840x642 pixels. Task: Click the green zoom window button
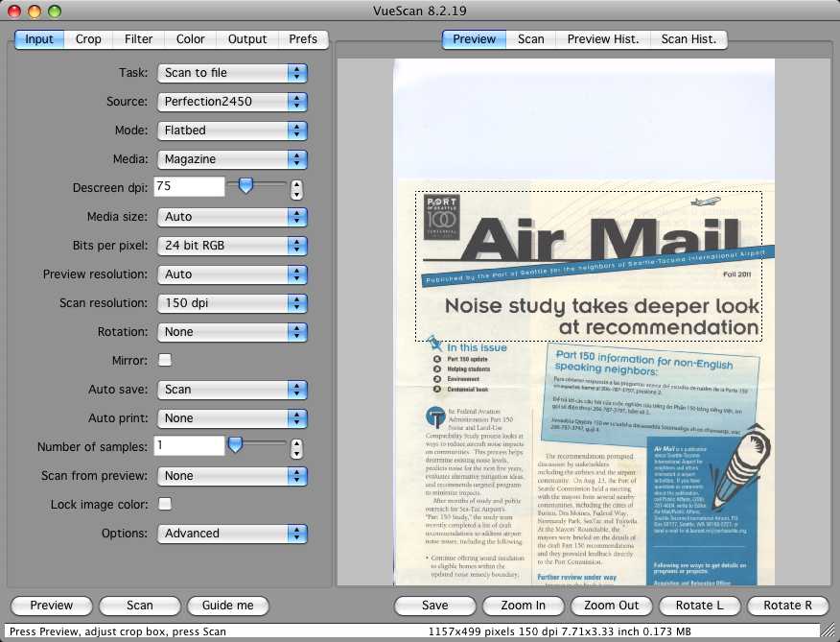point(55,12)
